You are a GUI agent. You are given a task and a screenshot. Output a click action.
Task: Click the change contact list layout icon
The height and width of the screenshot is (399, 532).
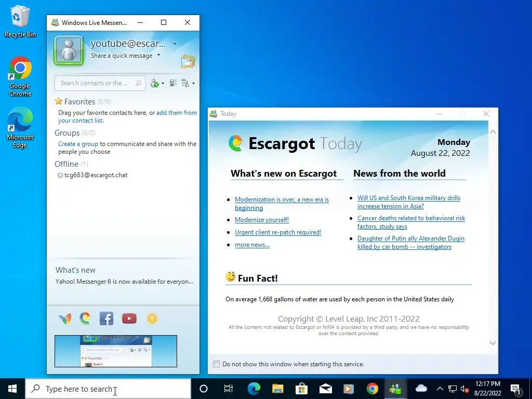click(173, 83)
